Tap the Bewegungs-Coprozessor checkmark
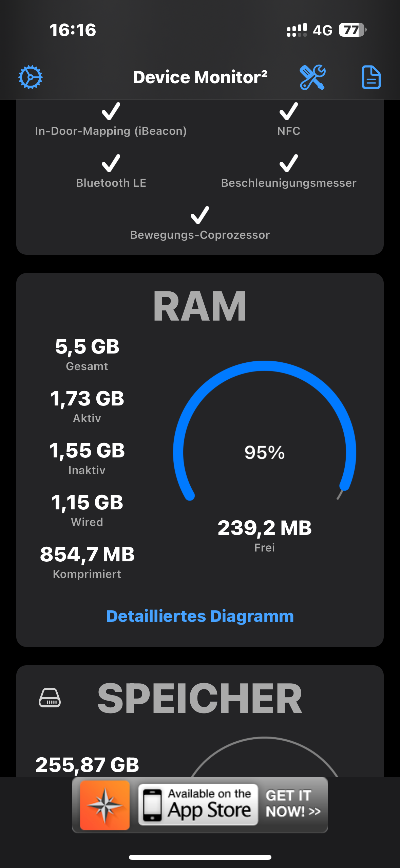The width and height of the screenshot is (400, 868). [200, 215]
